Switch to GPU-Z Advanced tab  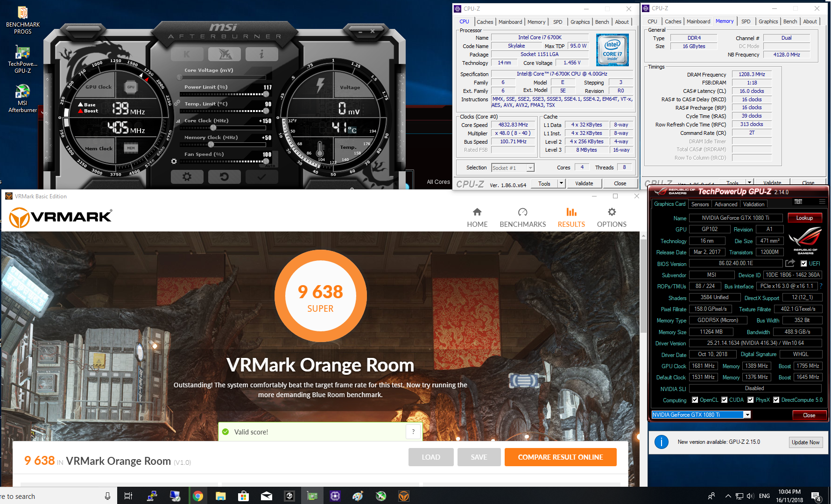726,204
